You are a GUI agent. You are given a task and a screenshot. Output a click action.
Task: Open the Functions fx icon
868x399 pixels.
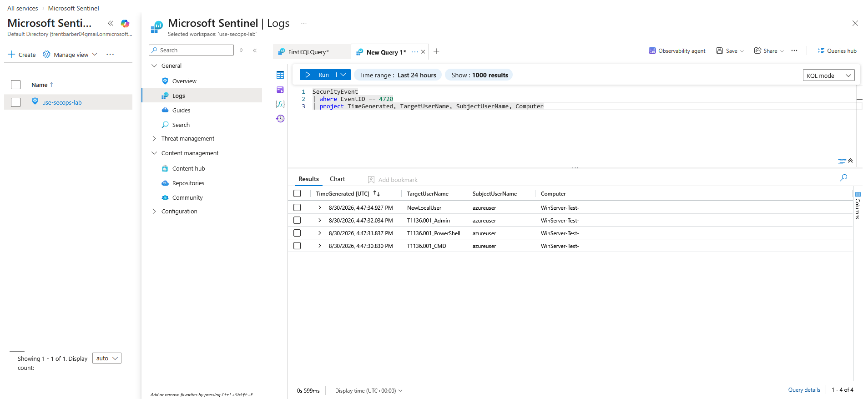tap(280, 104)
